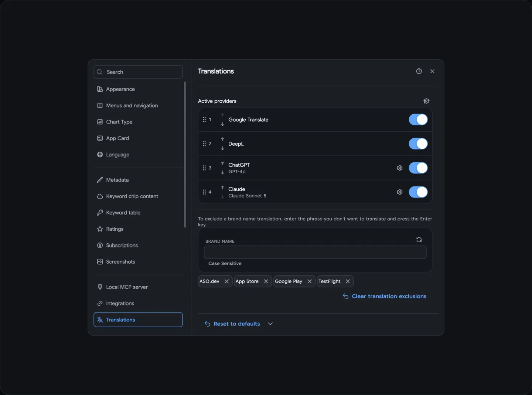Move ChatGPT up with arrow
This screenshot has height=395, width=532.
click(222, 163)
